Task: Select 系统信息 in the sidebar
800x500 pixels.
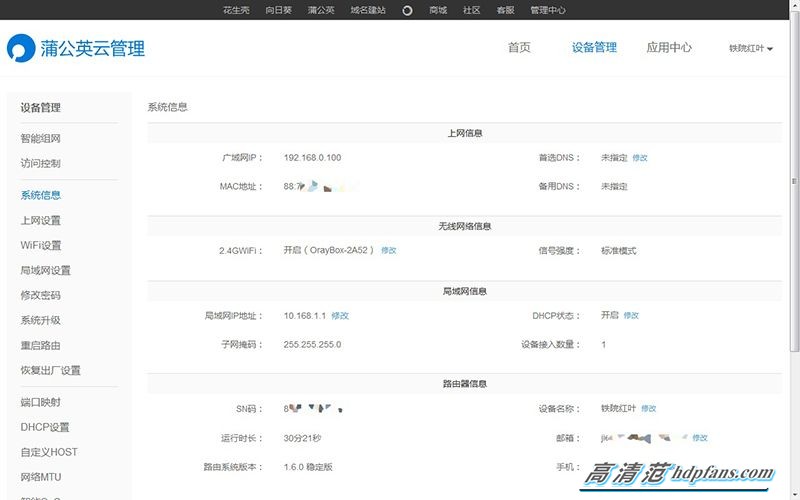Action: click(x=40, y=195)
